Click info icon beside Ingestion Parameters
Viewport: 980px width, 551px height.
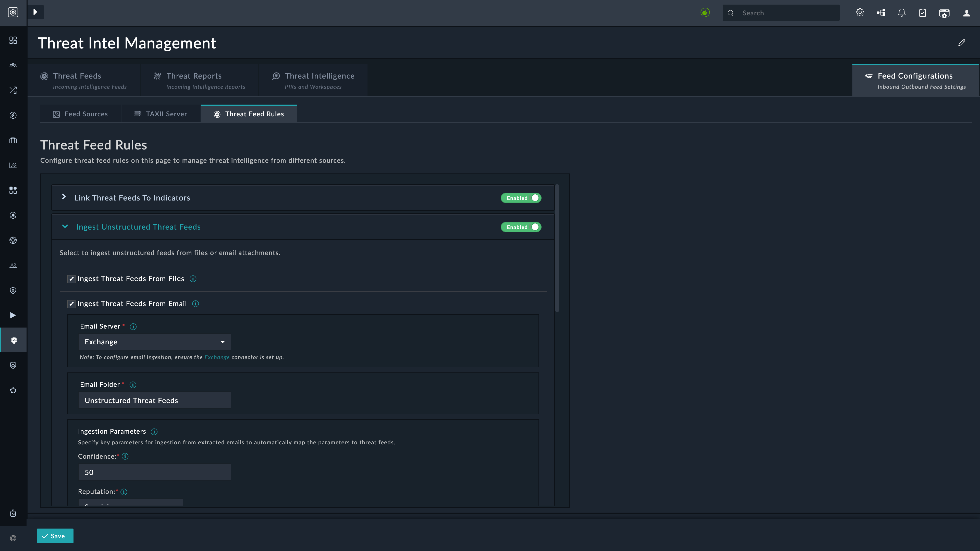click(154, 432)
